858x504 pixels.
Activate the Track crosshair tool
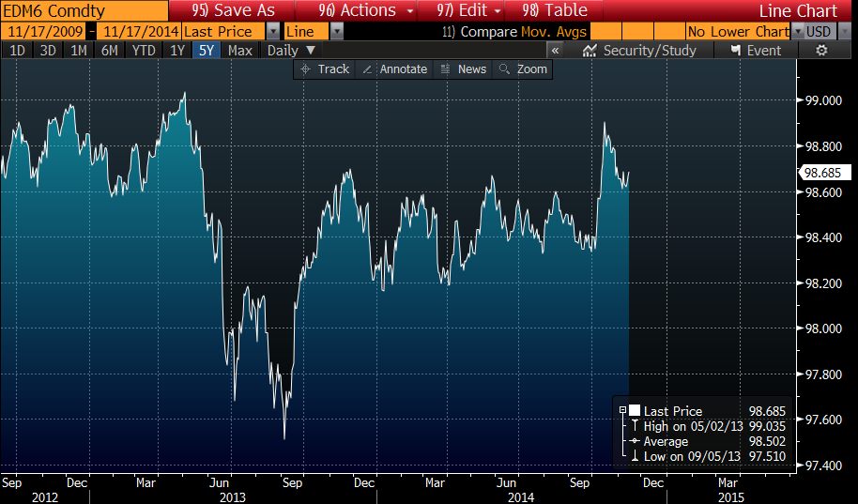click(x=325, y=69)
